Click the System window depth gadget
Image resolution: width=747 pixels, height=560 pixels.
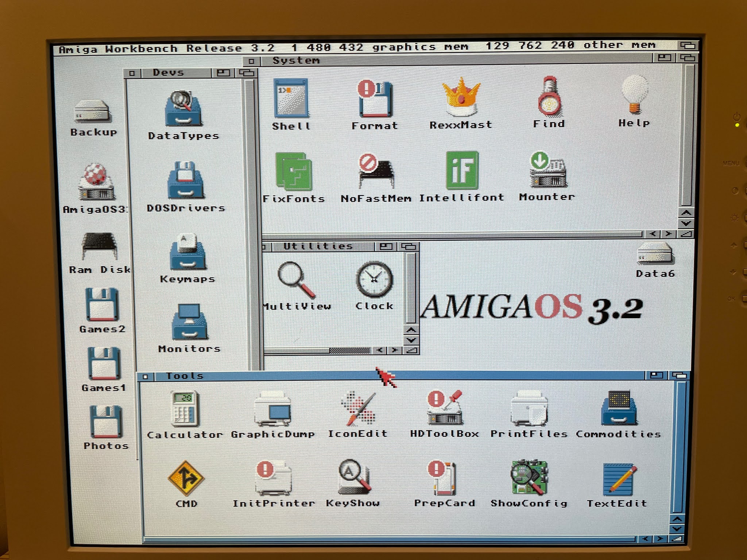[x=687, y=58]
